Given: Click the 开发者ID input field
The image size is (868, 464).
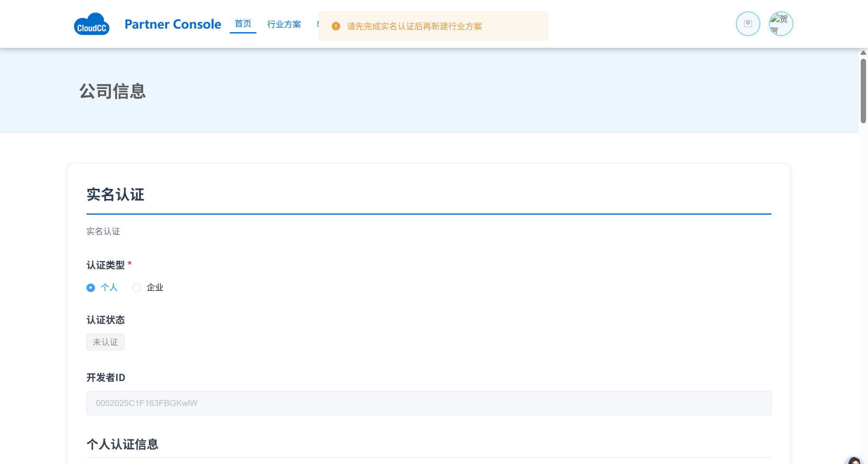Looking at the screenshot, I should [428, 403].
